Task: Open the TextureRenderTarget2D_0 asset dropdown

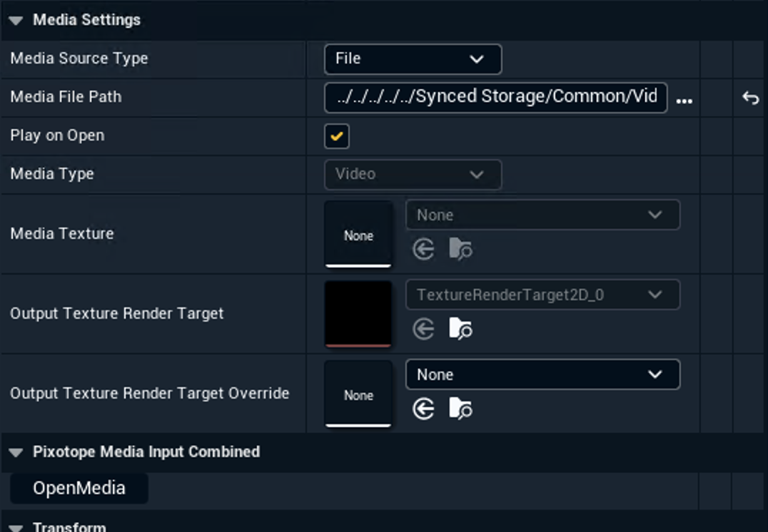Action: click(542, 295)
